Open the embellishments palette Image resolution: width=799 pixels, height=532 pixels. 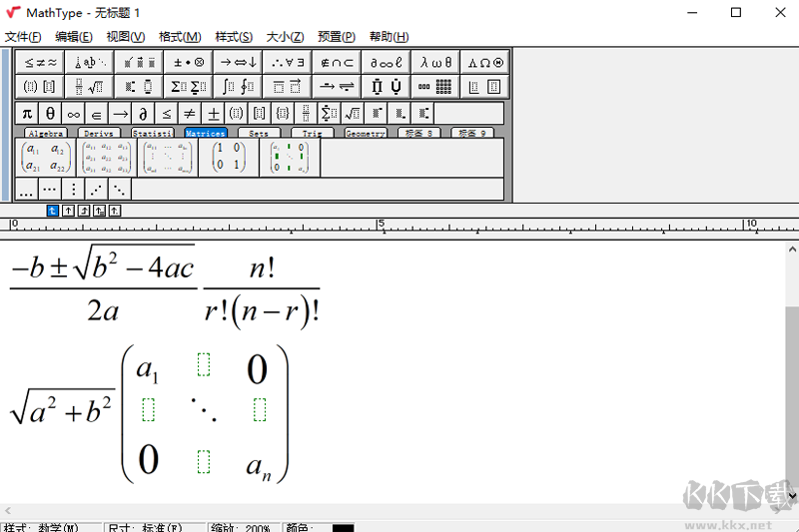(139, 62)
